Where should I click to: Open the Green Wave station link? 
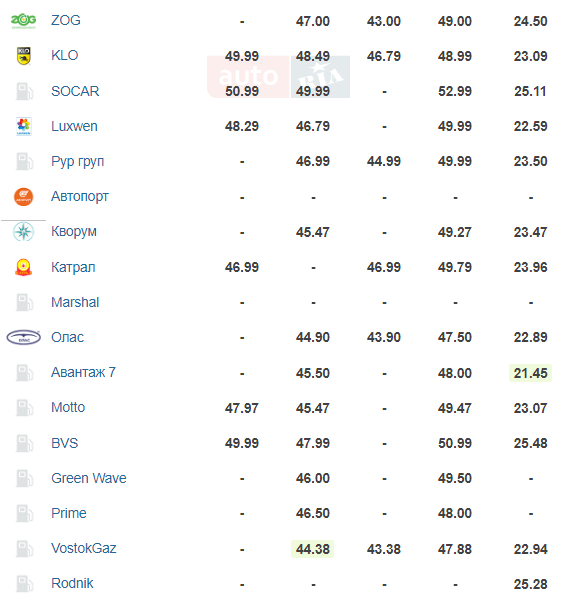click(89, 478)
